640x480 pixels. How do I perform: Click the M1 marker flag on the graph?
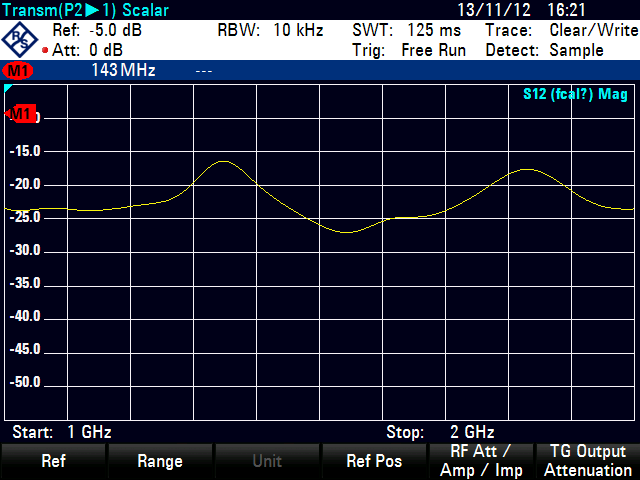click(x=21, y=114)
